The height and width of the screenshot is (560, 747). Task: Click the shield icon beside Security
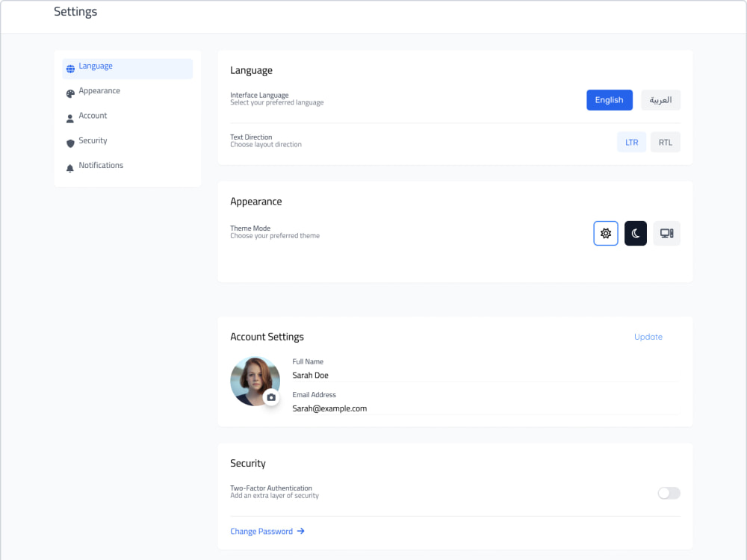coord(70,143)
